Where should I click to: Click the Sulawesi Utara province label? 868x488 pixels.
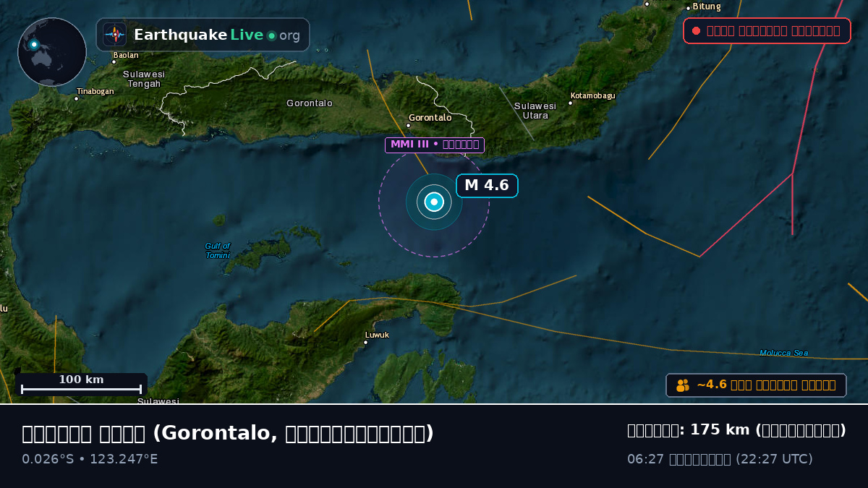click(535, 111)
